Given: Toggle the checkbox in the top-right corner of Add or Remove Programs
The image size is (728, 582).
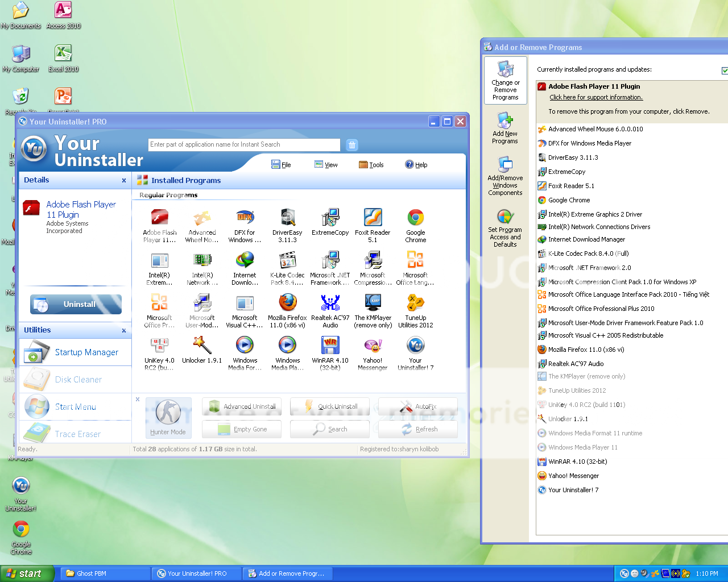Looking at the screenshot, I should point(725,70).
